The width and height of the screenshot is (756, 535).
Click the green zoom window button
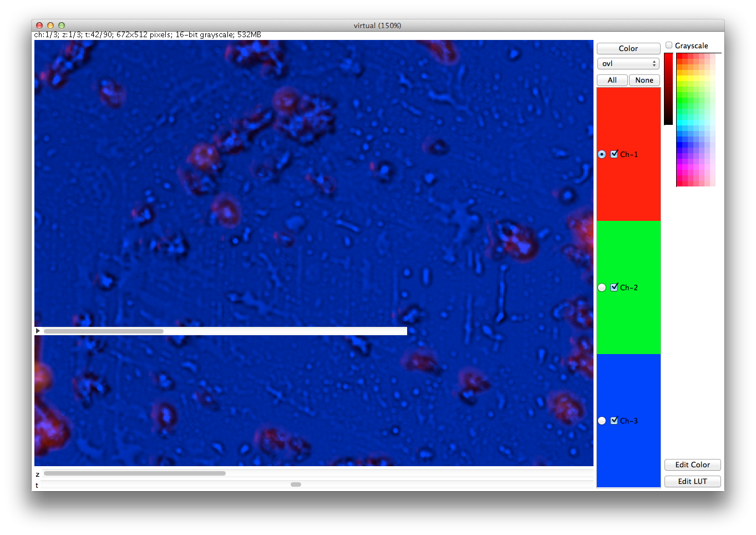point(62,26)
